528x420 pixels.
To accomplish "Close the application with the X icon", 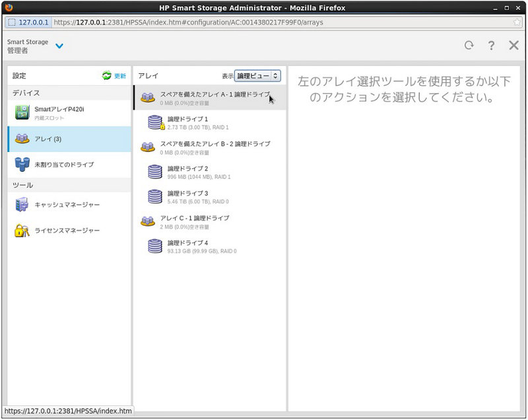I will point(513,46).
